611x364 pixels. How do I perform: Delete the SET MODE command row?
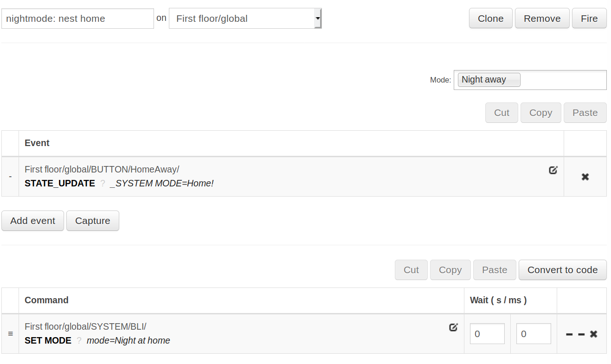(x=593, y=334)
